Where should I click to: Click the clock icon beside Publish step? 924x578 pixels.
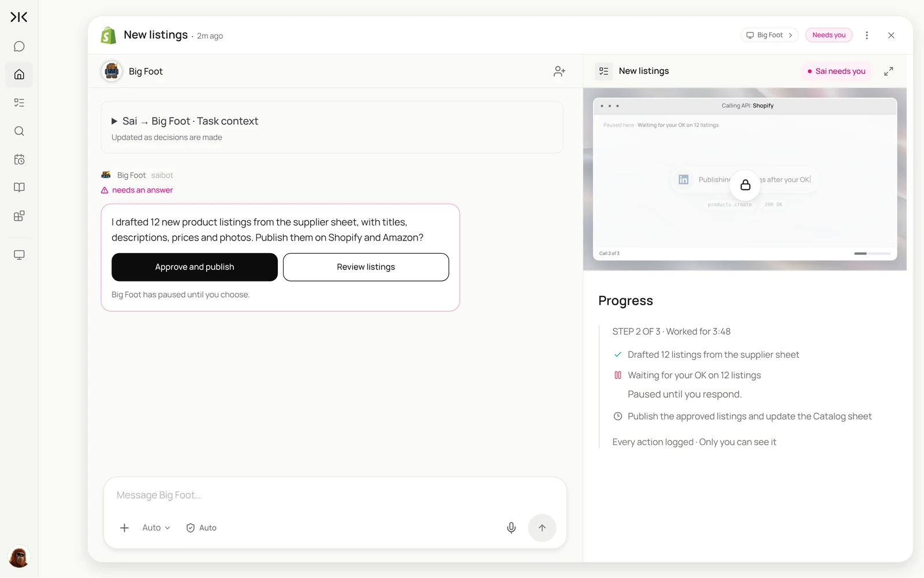pyautogui.click(x=618, y=416)
